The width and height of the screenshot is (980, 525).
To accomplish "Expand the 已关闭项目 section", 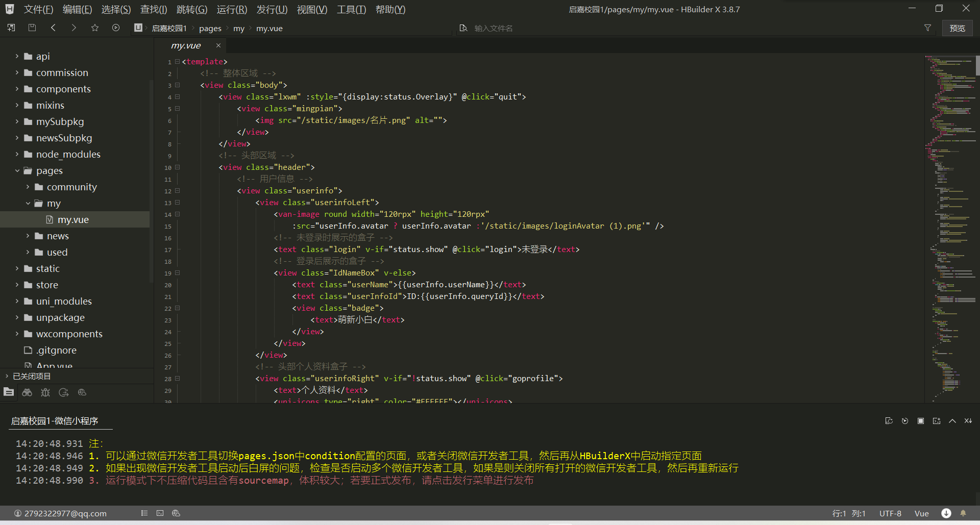I will pos(7,376).
